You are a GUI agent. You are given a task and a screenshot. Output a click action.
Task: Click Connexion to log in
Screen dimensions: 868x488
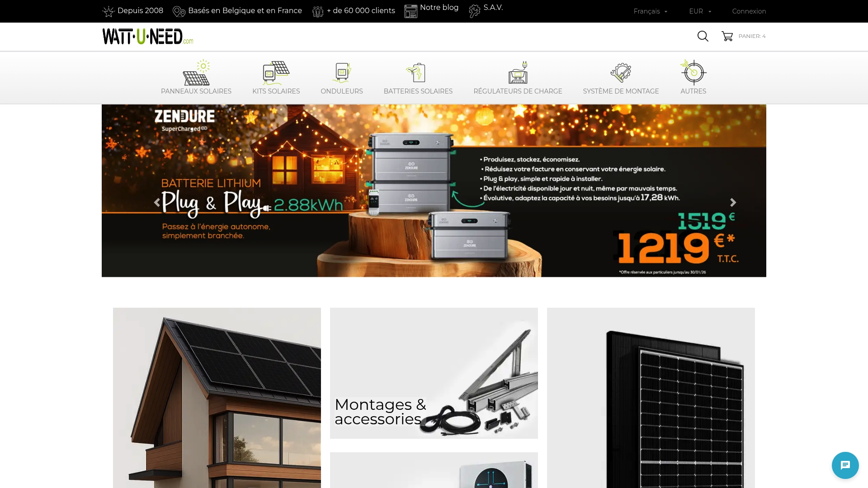tap(749, 11)
